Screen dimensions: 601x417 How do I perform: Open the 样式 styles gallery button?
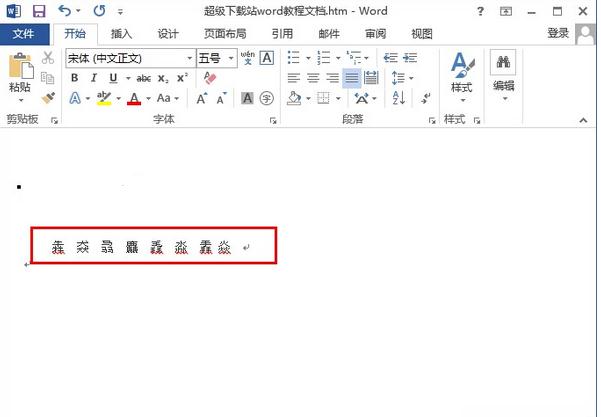tap(462, 77)
